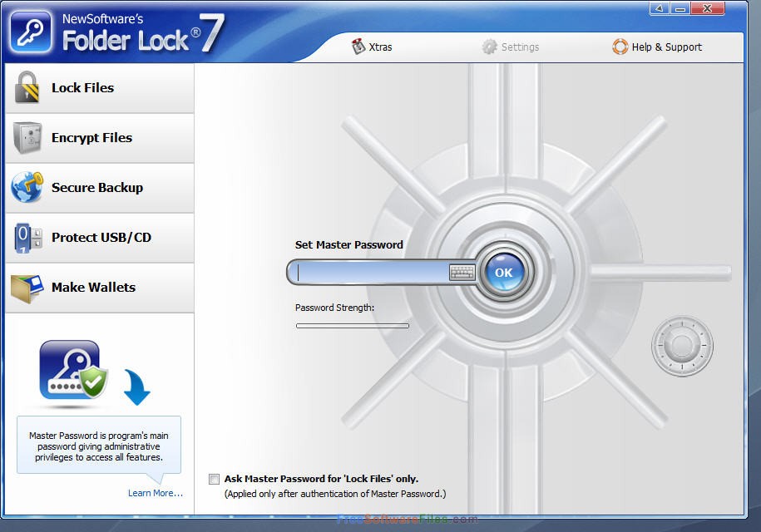761x532 pixels.
Task: Open the Make Wallets section
Action: coord(100,288)
